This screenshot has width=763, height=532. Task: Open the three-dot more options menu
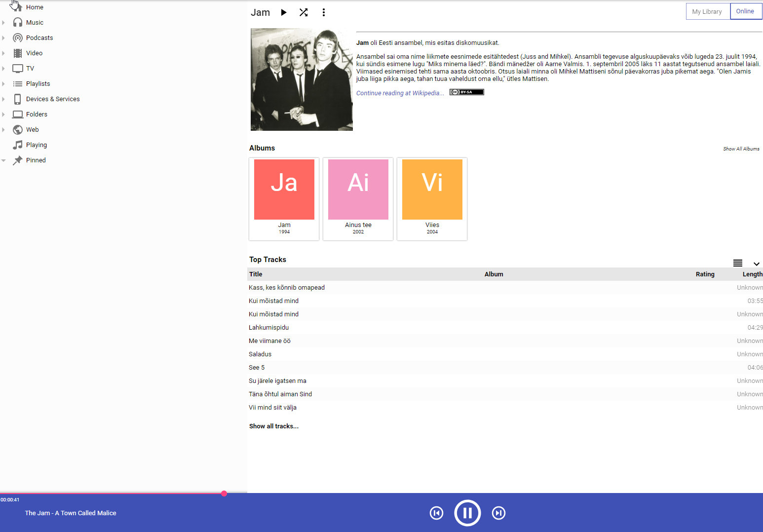(324, 12)
